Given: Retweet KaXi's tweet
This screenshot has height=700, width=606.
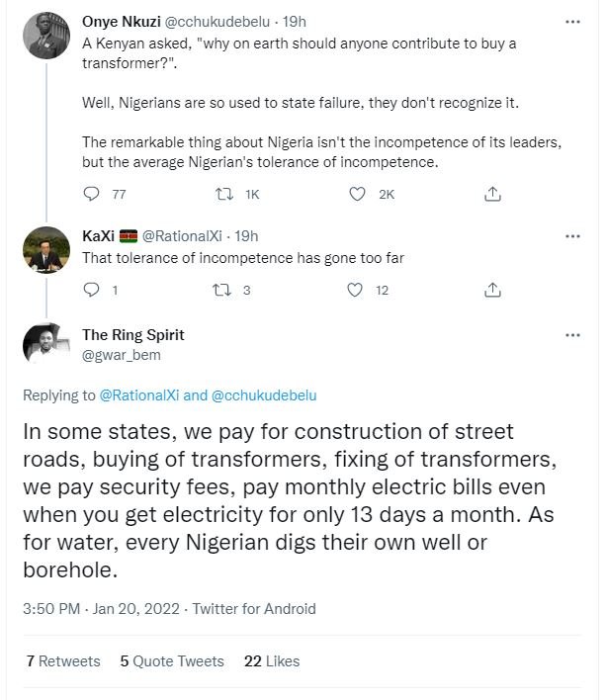Looking at the screenshot, I should (224, 290).
